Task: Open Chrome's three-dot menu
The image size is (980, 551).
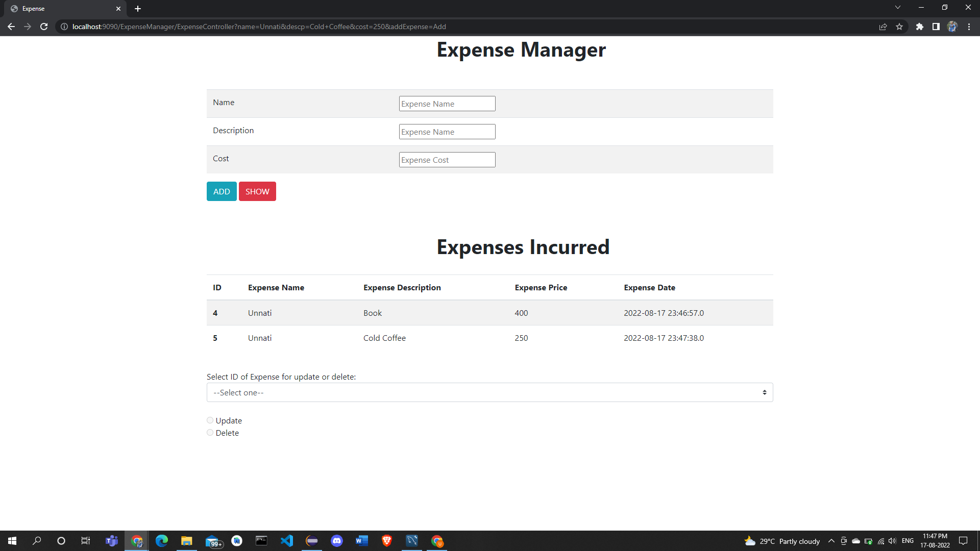Action: point(969,27)
